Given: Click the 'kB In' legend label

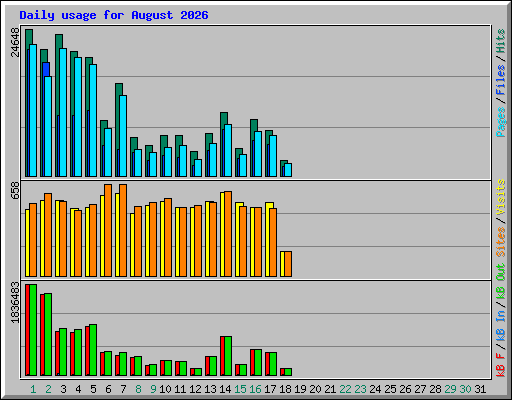Looking at the screenshot, I should (x=501, y=325).
